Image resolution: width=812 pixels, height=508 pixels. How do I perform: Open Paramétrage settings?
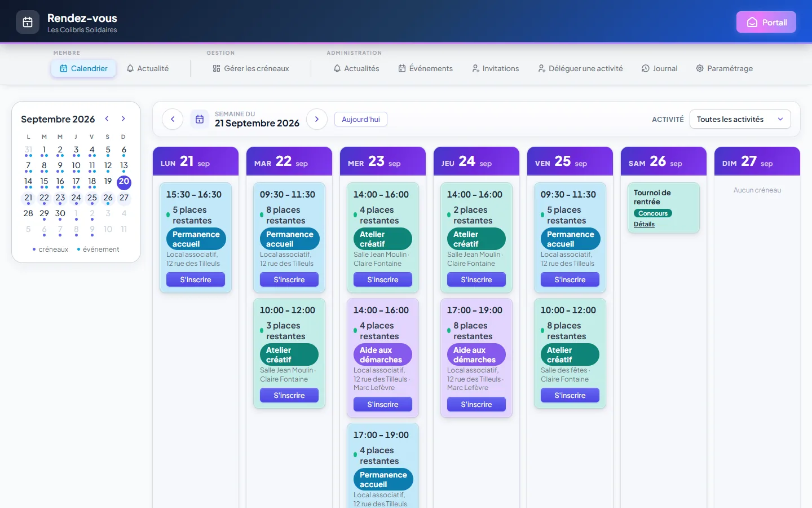point(725,68)
